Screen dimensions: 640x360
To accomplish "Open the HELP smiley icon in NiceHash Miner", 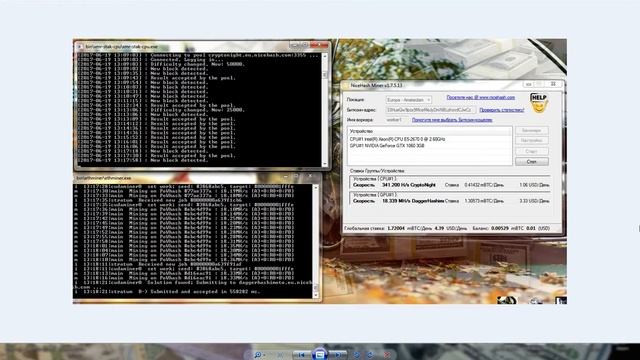I will 538,103.
